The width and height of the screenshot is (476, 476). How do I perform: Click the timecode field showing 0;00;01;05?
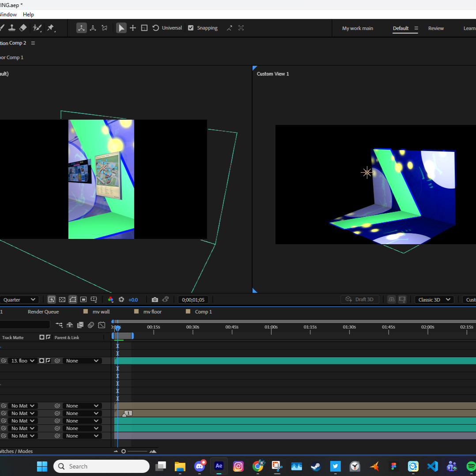tap(193, 299)
